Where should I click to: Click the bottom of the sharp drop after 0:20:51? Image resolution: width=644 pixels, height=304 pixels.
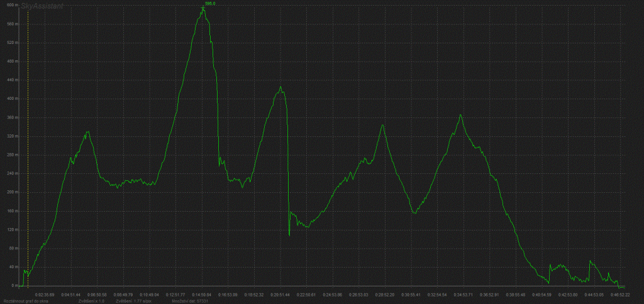(289, 236)
